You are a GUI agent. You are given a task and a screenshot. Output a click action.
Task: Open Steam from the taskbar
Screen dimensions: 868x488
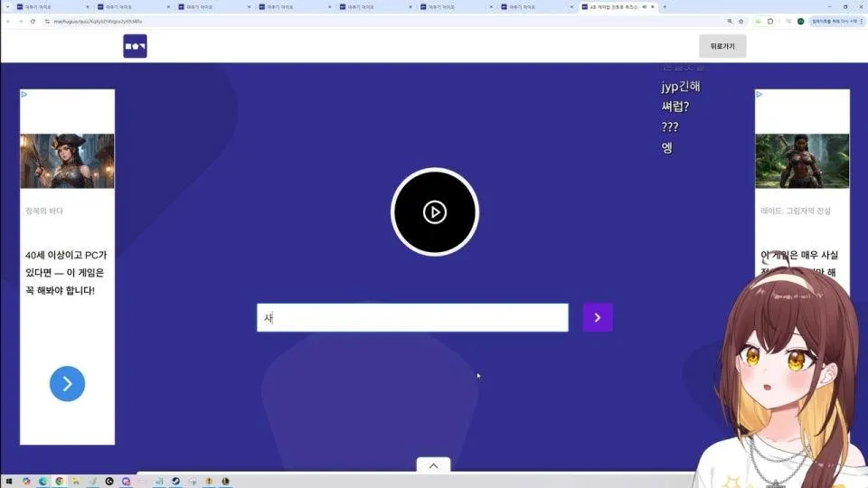point(175,482)
